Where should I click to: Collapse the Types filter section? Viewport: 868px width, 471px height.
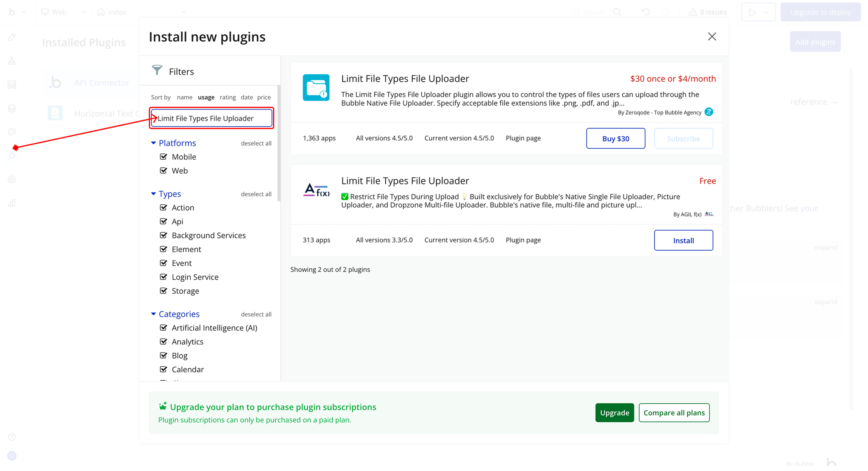(153, 194)
